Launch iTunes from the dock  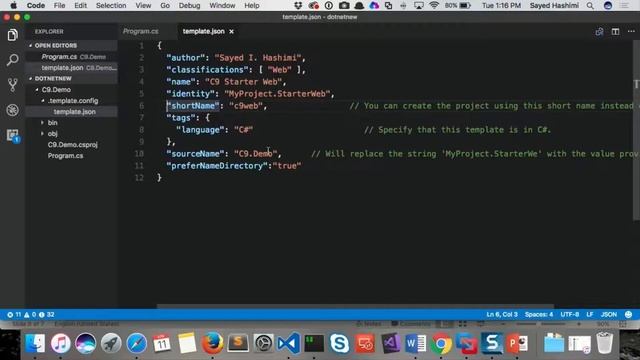(x=60, y=343)
